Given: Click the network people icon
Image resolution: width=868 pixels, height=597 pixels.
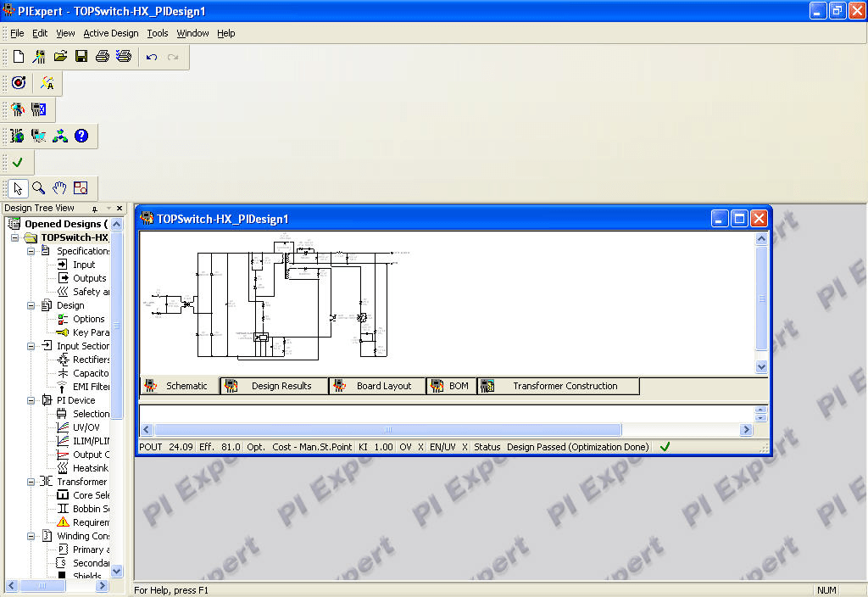Looking at the screenshot, I should tap(60, 136).
